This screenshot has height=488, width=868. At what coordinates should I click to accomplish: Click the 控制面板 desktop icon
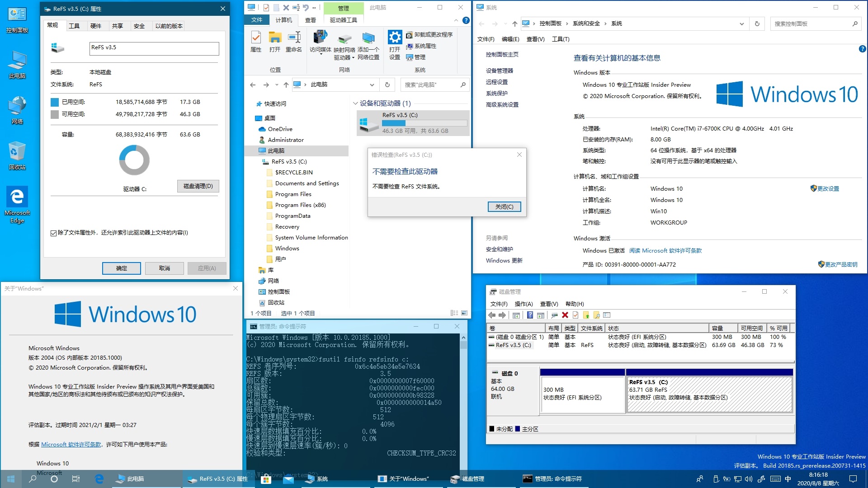(x=17, y=20)
